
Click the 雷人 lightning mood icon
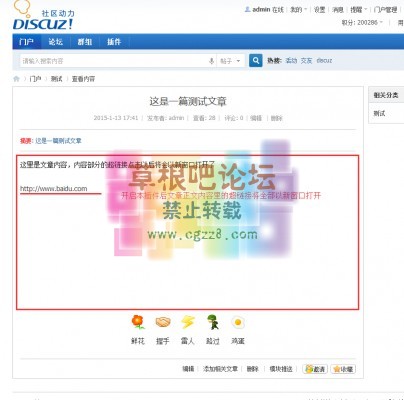pos(188,322)
